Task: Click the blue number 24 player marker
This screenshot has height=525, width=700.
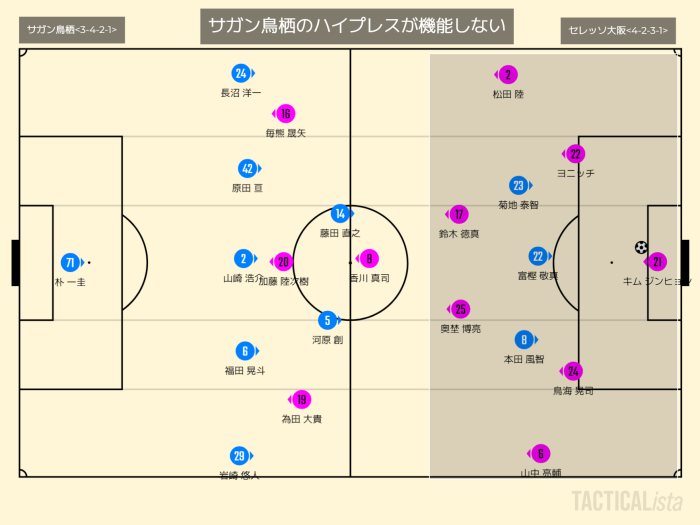Action: point(241,73)
